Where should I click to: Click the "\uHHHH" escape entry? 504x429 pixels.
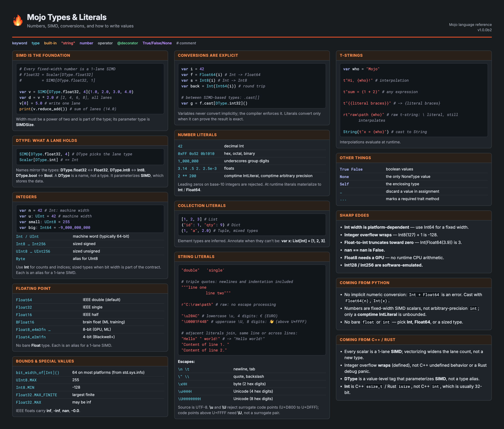(x=185, y=391)
